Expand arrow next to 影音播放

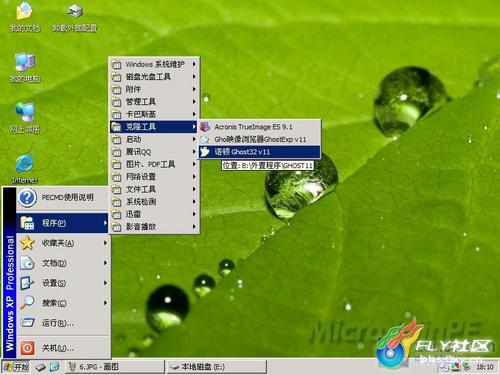(194, 227)
